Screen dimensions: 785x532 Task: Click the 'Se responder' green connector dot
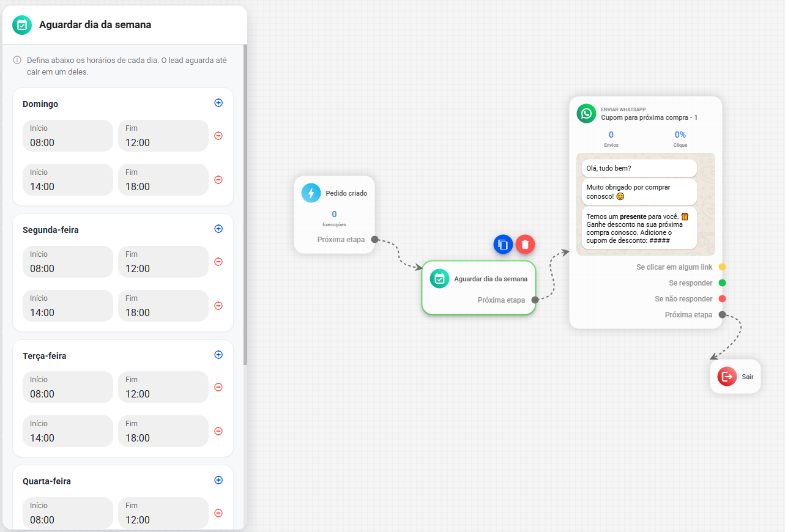(722, 283)
